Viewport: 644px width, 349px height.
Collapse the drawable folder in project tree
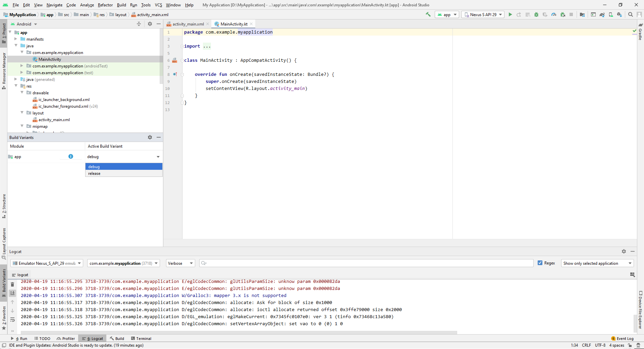pyautogui.click(x=22, y=93)
